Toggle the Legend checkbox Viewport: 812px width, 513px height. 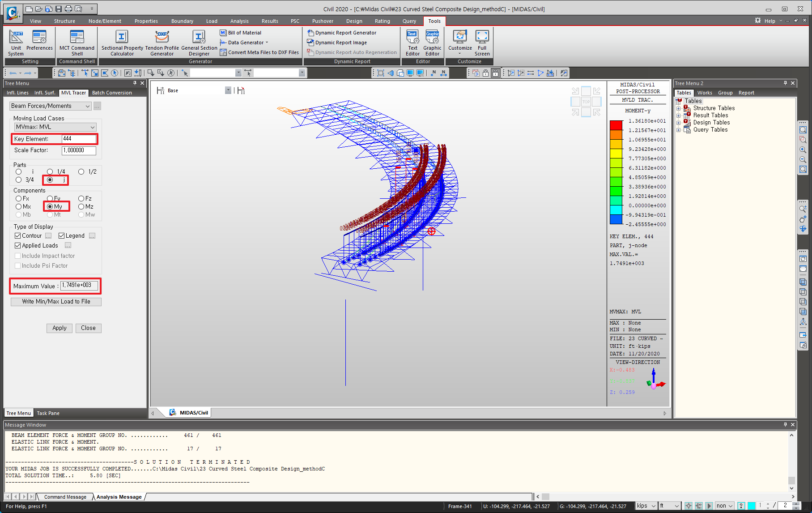click(61, 235)
